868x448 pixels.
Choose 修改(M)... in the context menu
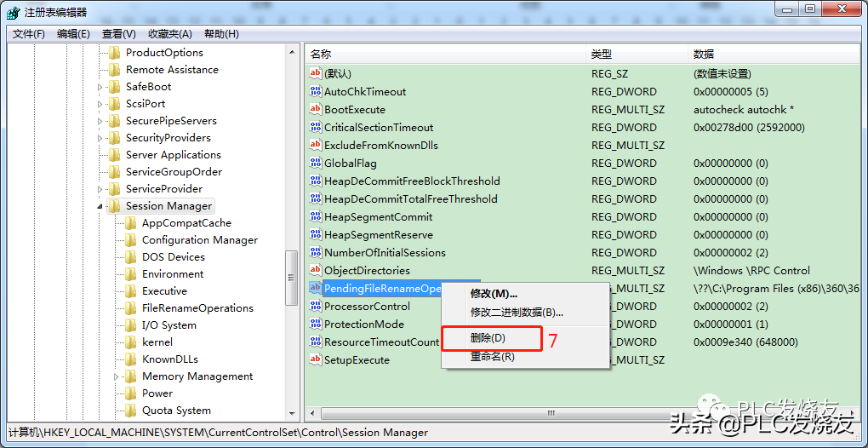point(494,294)
